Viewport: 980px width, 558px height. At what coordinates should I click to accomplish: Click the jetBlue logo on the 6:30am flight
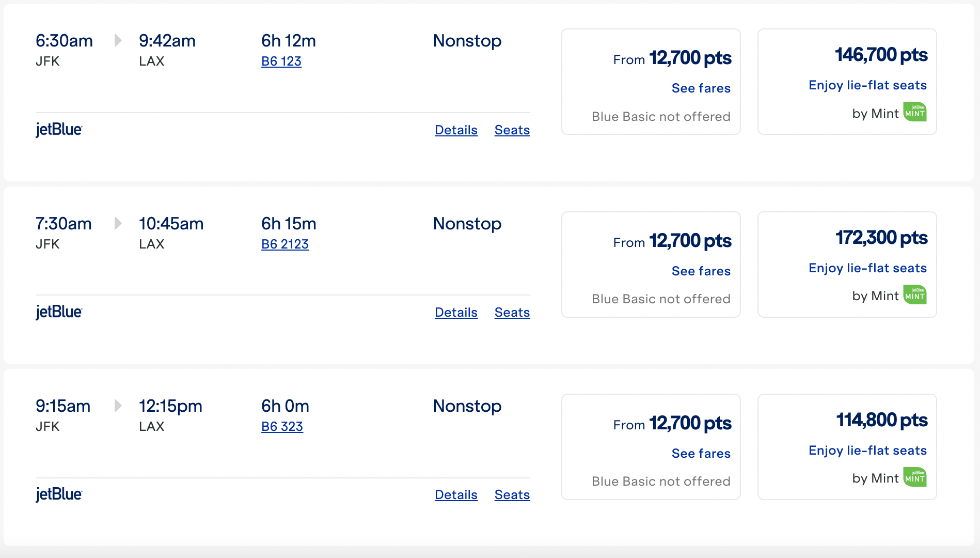pos(59,130)
